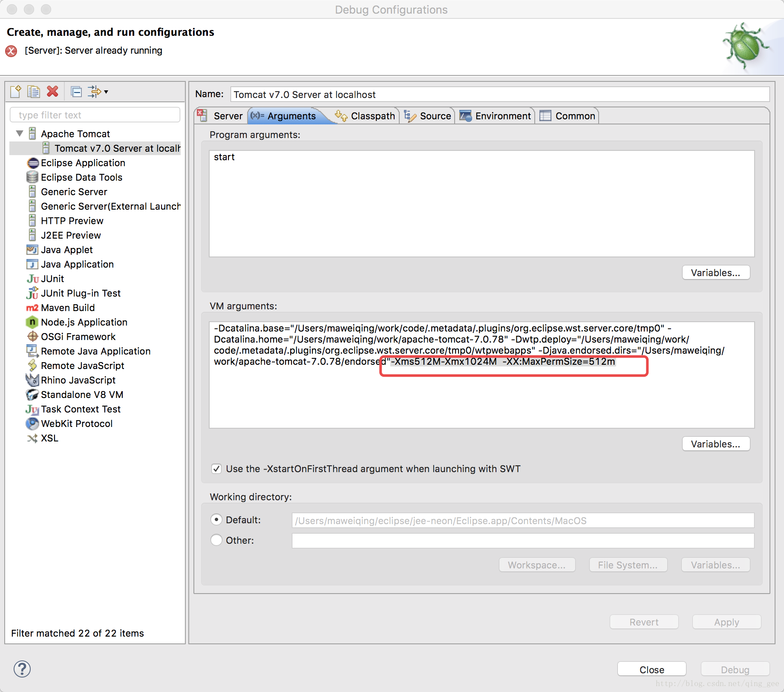Image resolution: width=784 pixels, height=692 pixels.
Task: Select the XSL configuration icon
Action: coord(32,438)
